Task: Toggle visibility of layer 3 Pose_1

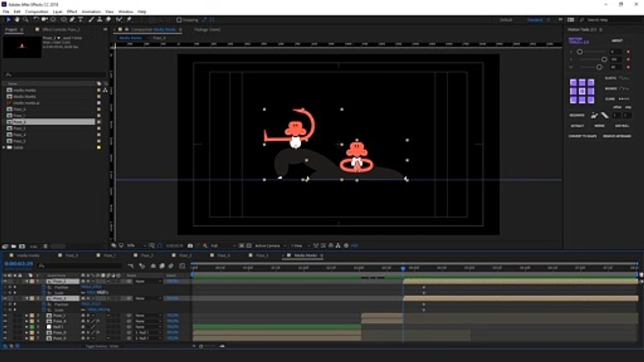Action: 5,315
